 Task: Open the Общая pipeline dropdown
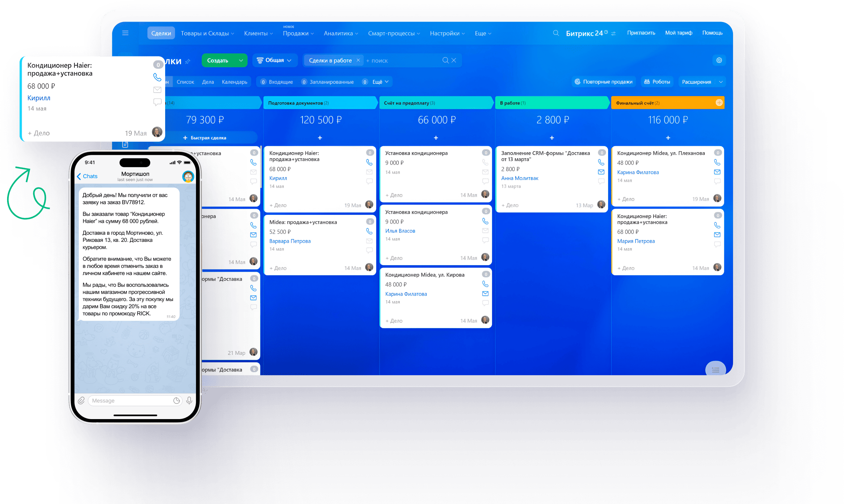(x=274, y=60)
